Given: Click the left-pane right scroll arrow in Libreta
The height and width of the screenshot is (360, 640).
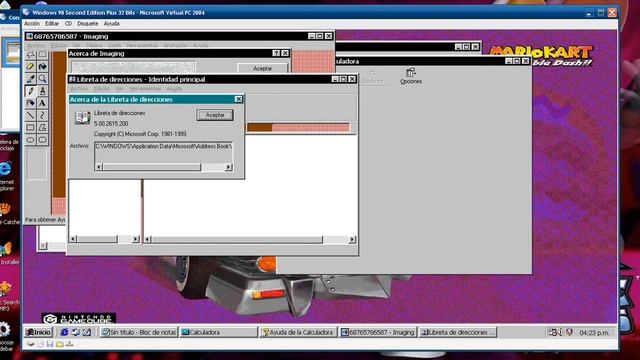Looking at the screenshot, I should point(136,239).
